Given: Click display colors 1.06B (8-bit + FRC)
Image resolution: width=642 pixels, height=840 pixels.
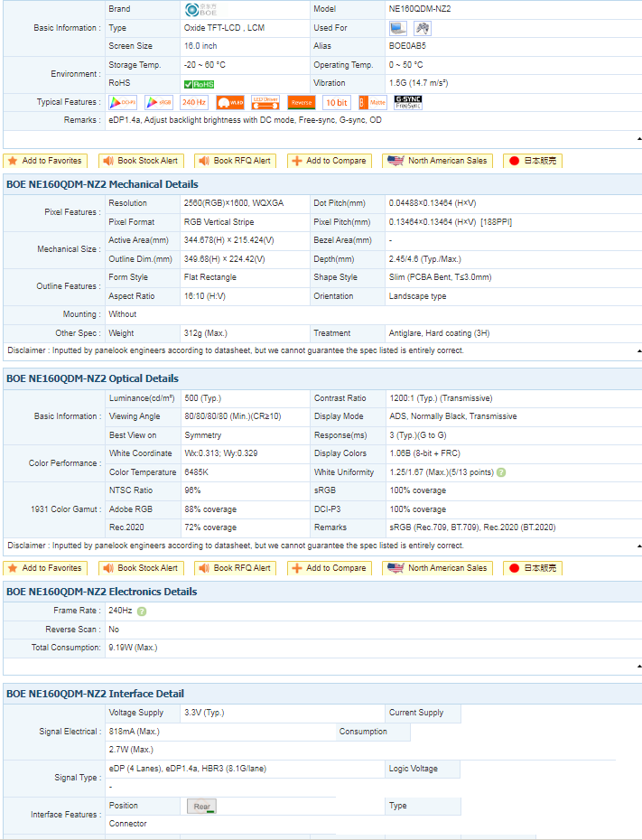Looking at the screenshot, I should 425,453.
